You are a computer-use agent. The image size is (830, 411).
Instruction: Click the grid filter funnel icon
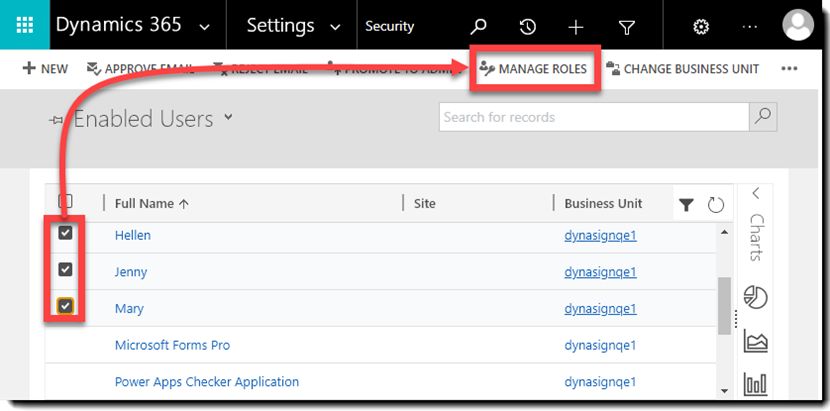pos(687,205)
